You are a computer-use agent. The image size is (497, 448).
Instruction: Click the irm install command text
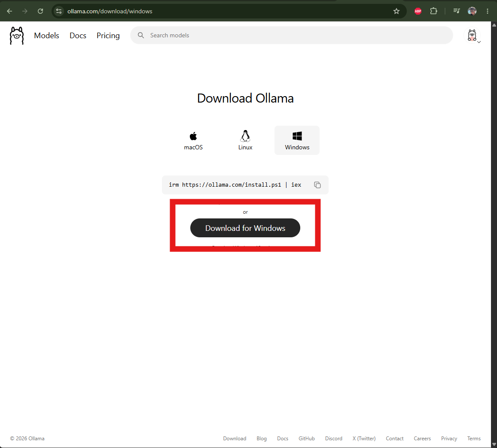tap(235, 185)
